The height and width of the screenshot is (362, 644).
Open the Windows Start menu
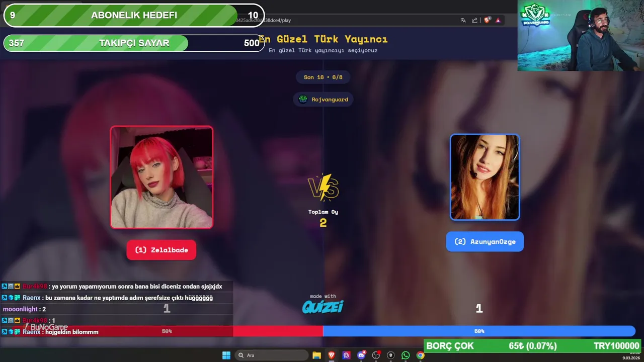(226, 355)
